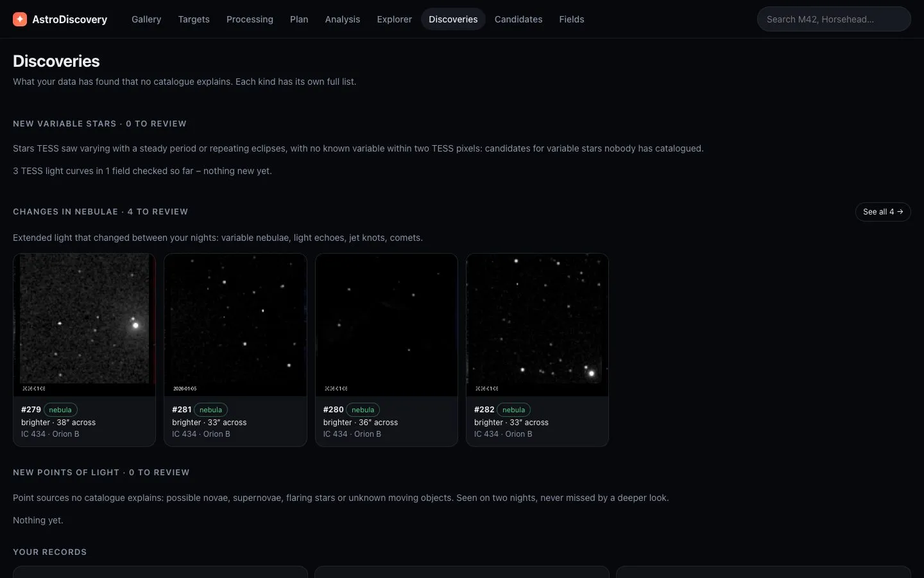
Task: Open the Explorer tab
Action: pyautogui.click(x=395, y=19)
